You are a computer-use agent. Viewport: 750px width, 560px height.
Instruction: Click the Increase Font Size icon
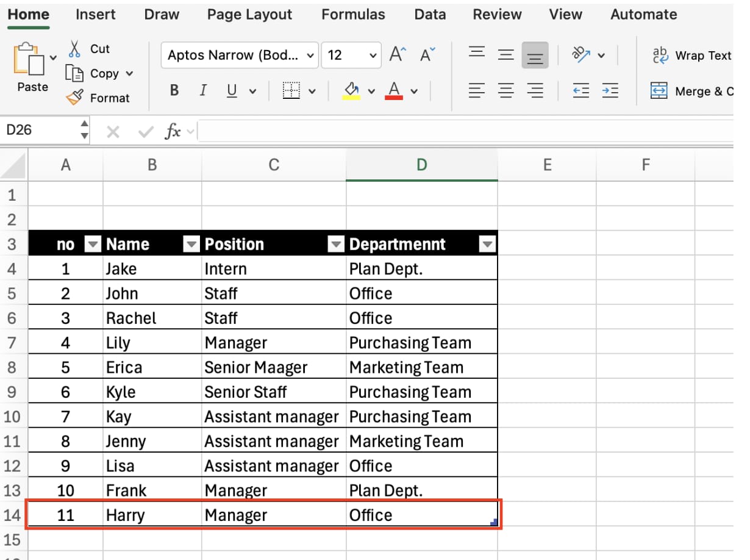click(x=398, y=55)
